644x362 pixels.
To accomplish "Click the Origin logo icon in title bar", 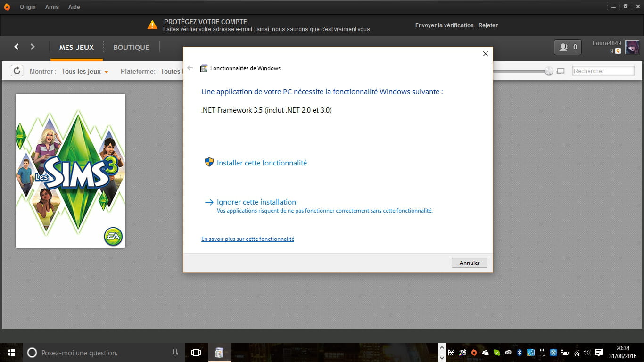I will click(x=7, y=7).
